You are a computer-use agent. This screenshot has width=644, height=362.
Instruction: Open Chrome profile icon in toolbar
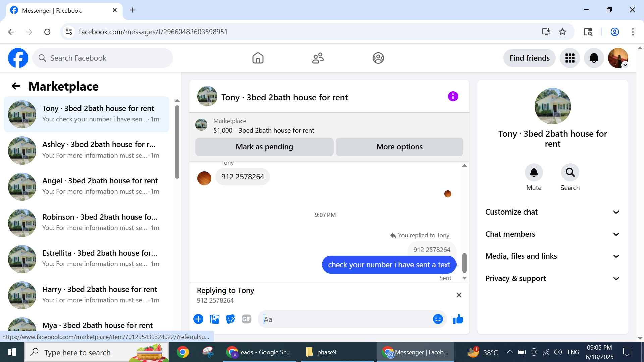tap(614, 32)
